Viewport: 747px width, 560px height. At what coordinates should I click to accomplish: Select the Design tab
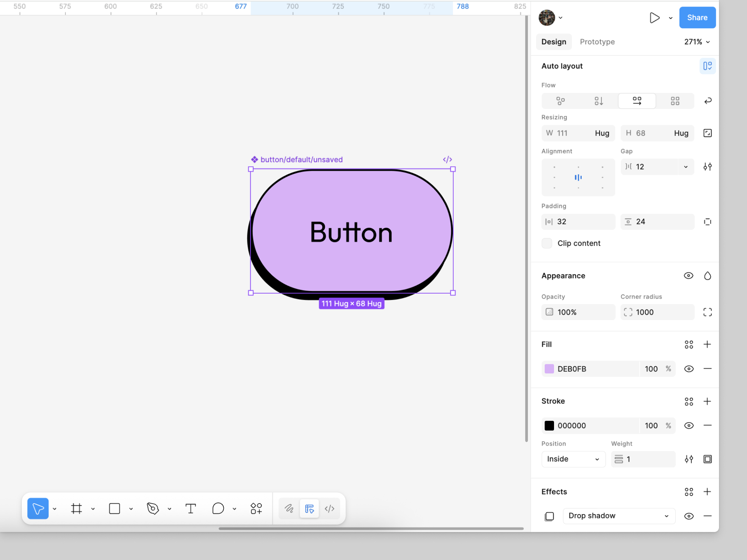pos(554,42)
